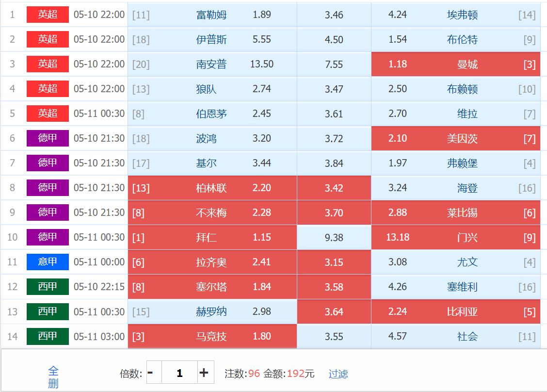This screenshot has width=547, height=392.
Task: Select 布赖顿 away win odds 2.50
Action: click(456, 89)
